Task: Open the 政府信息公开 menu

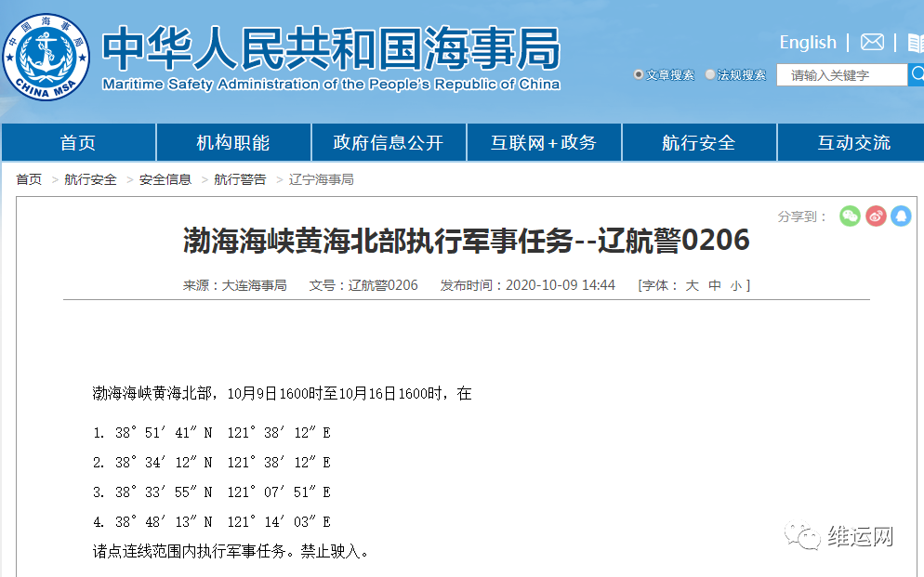Action: (389, 142)
